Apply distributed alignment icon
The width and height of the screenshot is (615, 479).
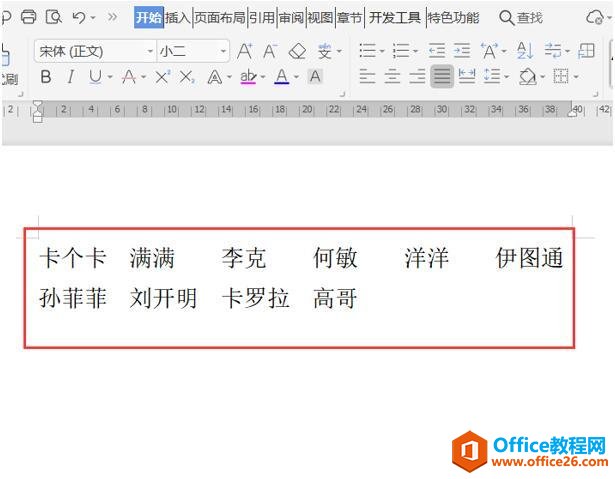(467, 76)
